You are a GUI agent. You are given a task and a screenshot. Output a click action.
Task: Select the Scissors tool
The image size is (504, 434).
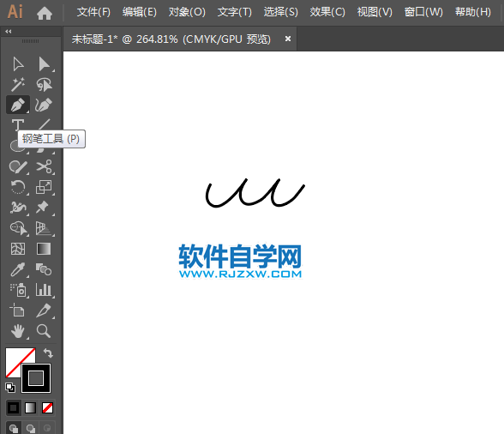[44, 166]
